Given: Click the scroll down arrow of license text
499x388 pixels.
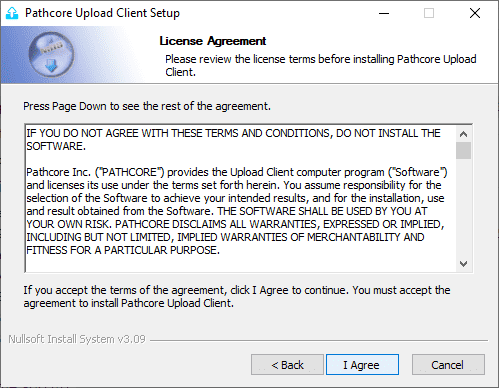Looking at the screenshot, I should tap(463, 264).
